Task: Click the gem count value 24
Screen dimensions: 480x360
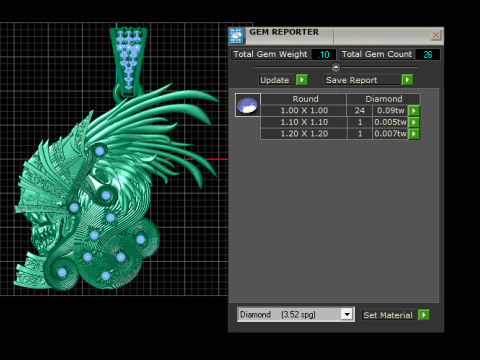Action: click(x=359, y=111)
